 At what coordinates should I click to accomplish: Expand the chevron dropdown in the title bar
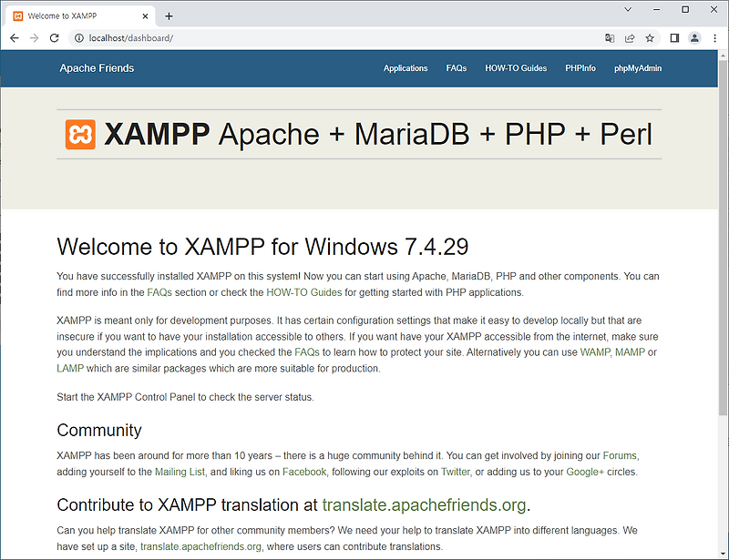[x=629, y=10]
